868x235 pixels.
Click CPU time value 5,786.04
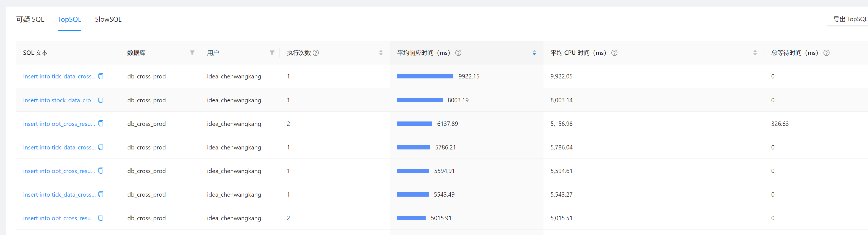click(x=561, y=147)
